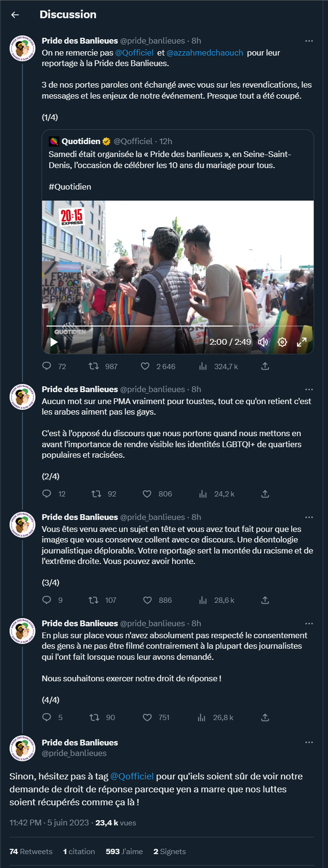Open more options on the (3/4) tweet
Image resolution: width=328 pixels, height=868 pixels.
click(x=309, y=517)
